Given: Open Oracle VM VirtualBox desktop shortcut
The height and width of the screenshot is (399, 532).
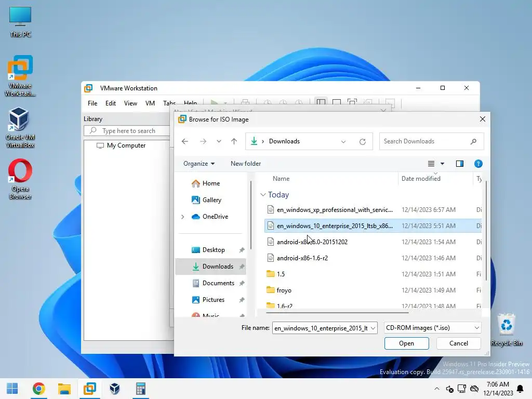Looking at the screenshot, I should tap(20, 128).
